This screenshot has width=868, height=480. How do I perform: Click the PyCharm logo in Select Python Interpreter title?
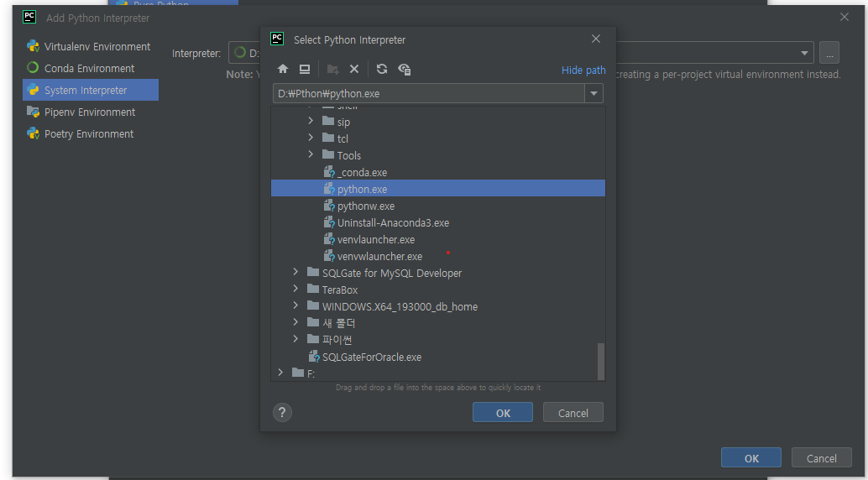click(277, 39)
